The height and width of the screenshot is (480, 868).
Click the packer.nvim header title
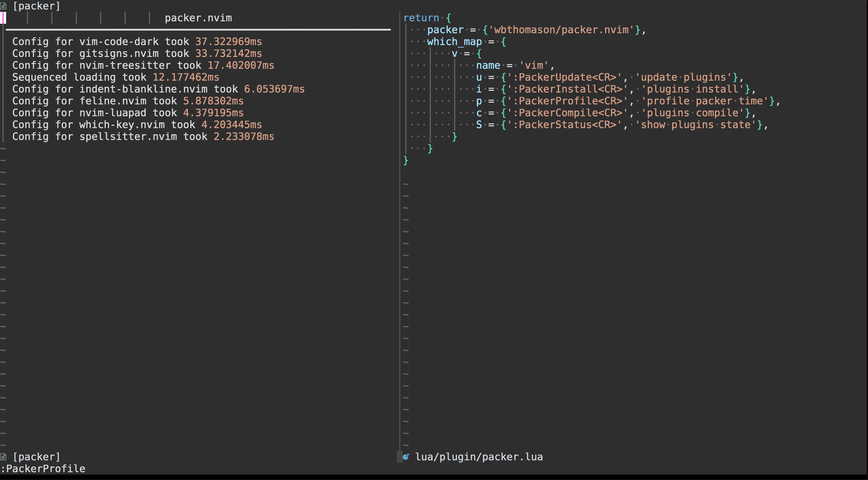coord(198,18)
